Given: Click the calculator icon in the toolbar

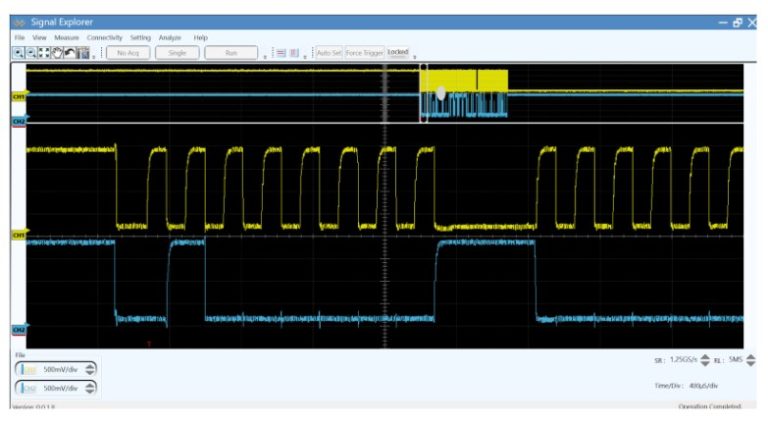Looking at the screenshot, I should (83, 52).
